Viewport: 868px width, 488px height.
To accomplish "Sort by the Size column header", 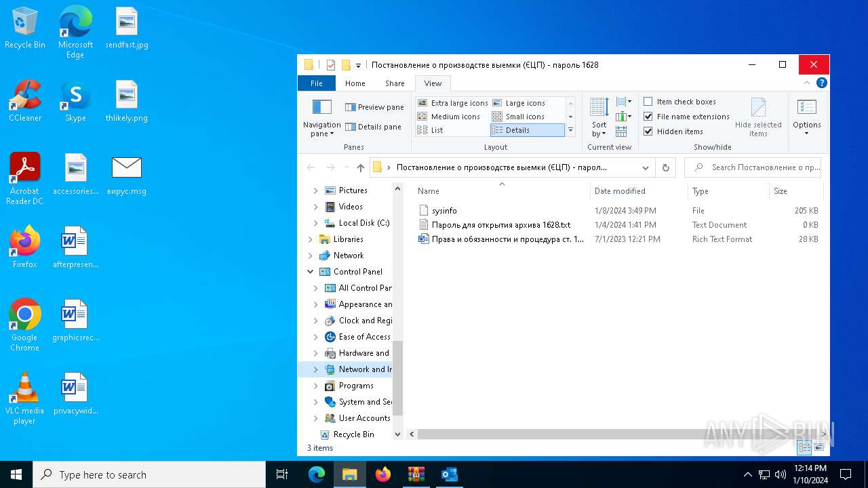I will click(x=795, y=191).
